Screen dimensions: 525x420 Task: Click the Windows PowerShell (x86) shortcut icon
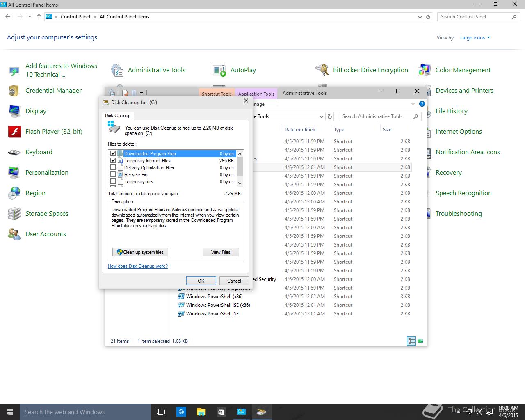tap(181, 297)
